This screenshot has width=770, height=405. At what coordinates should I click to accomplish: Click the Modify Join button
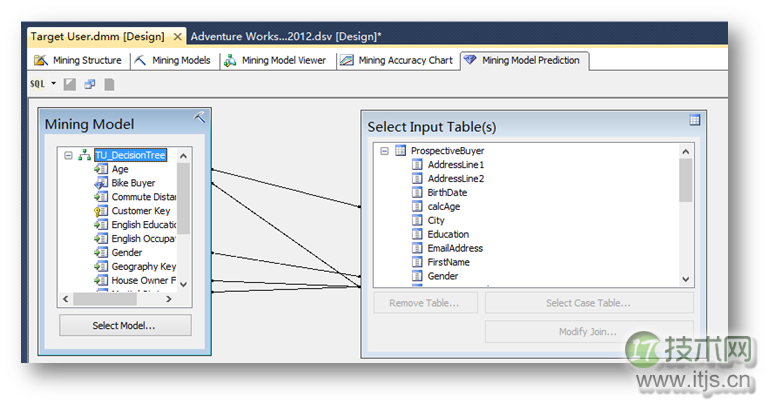[589, 331]
